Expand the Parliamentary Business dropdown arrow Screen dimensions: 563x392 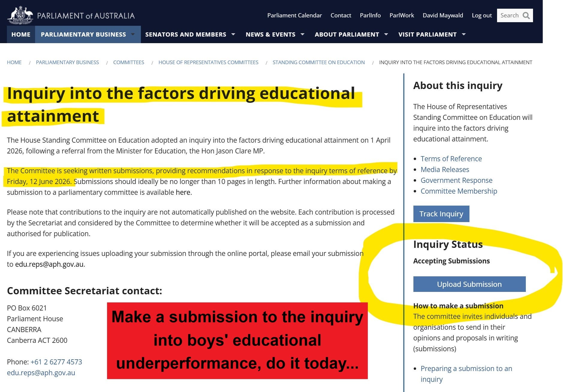click(133, 34)
